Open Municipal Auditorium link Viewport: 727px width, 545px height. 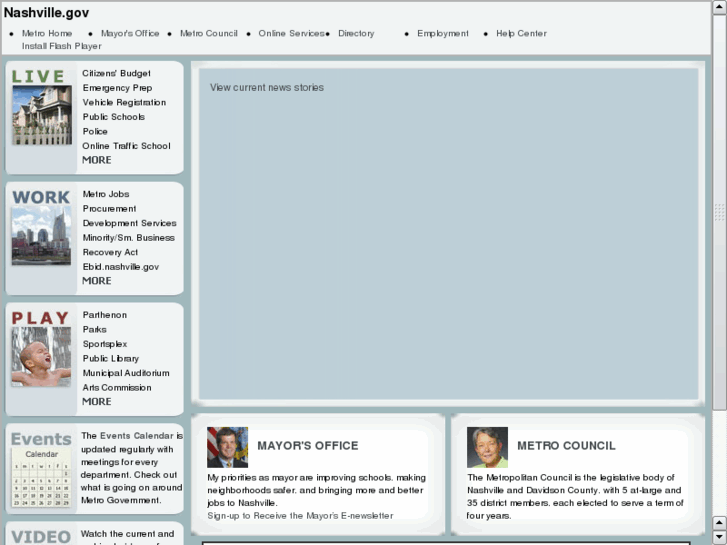[x=126, y=373]
